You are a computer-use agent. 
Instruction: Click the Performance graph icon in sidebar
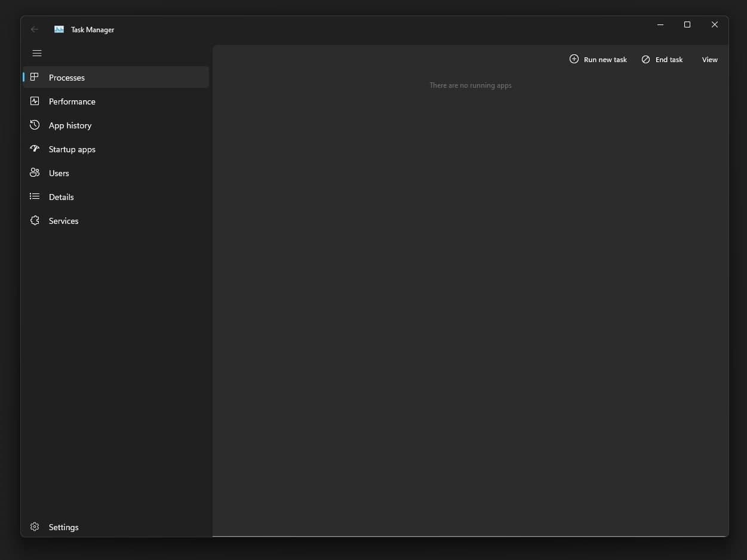35,101
